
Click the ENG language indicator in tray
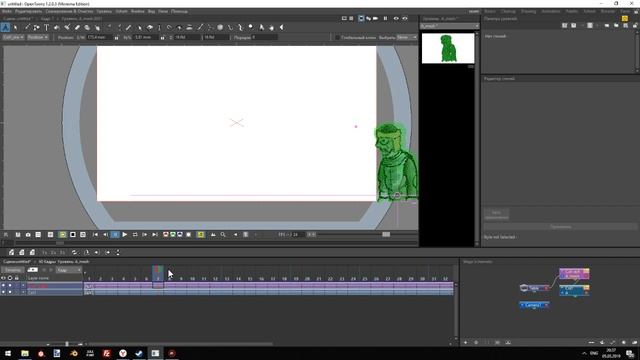click(594, 353)
